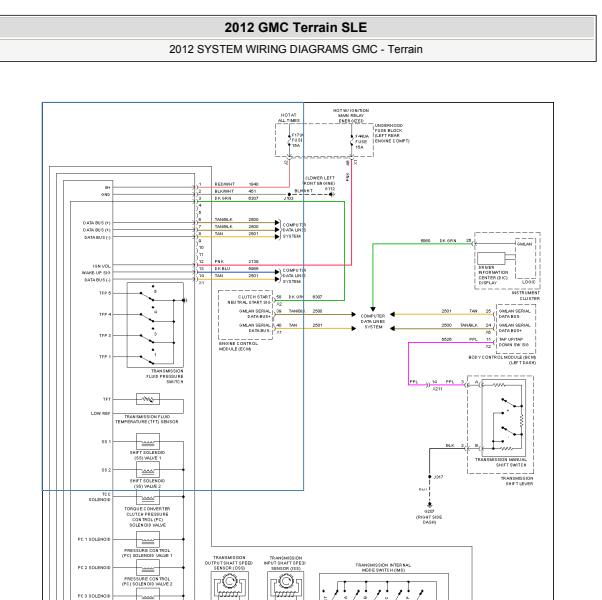Select the 'INSTRUMENT CLUSTER' caption
Screen dimensions: 602x600
pos(526,296)
